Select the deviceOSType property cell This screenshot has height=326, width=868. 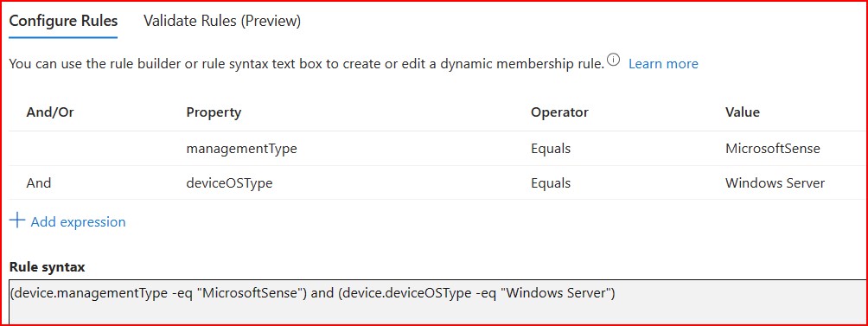coord(229,183)
